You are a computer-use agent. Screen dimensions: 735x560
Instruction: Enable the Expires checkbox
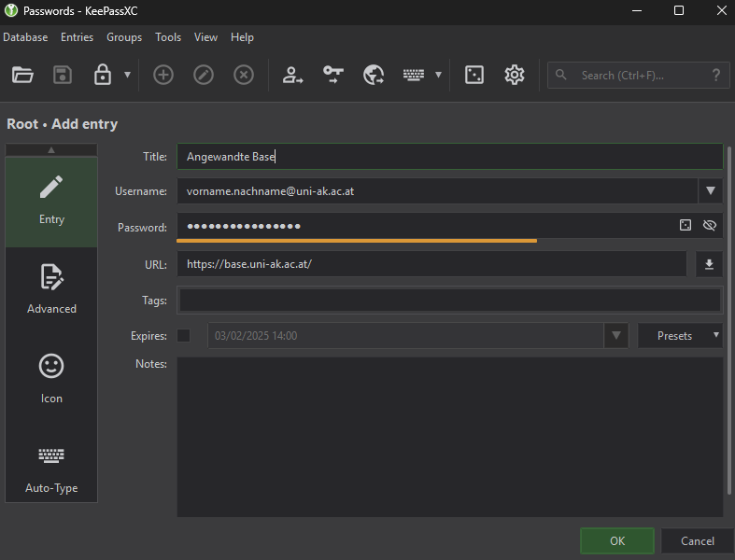tap(183, 335)
